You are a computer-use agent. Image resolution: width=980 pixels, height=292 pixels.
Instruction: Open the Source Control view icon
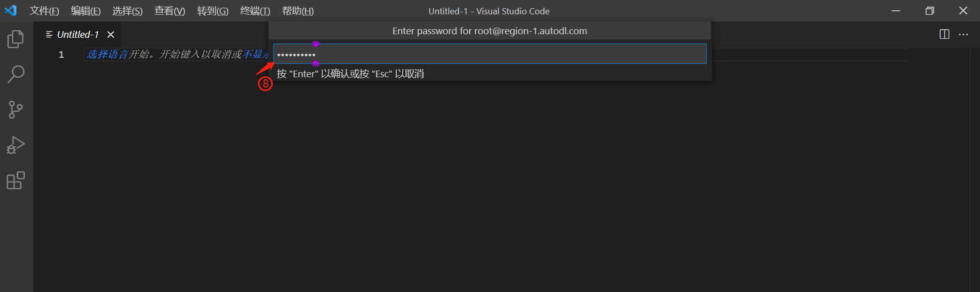pos(16,109)
